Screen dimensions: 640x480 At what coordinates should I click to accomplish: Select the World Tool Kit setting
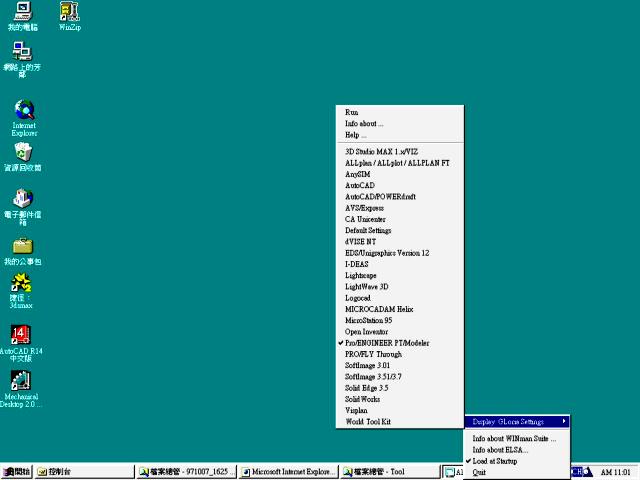400,422
